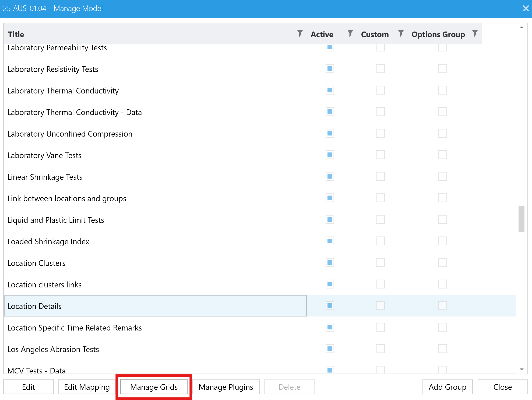Sort by the Title column header

pos(16,34)
